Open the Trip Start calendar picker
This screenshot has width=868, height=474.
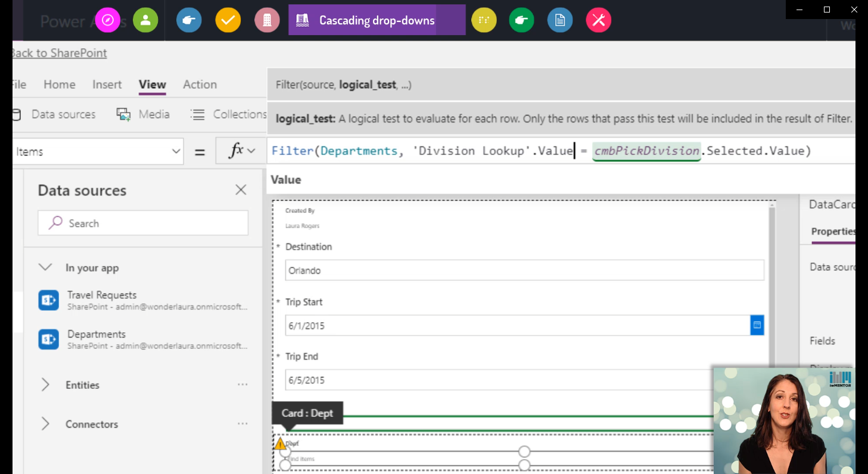click(757, 325)
